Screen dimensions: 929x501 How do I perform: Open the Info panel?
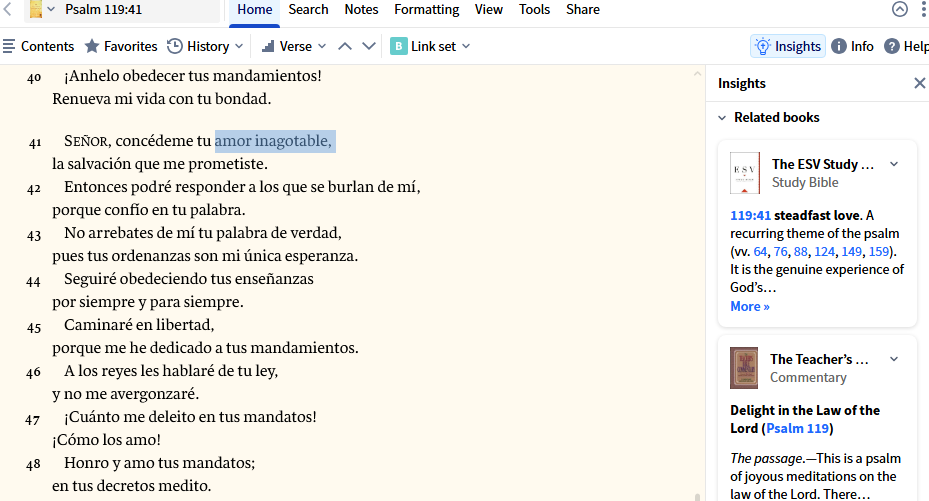pos(853,46)
